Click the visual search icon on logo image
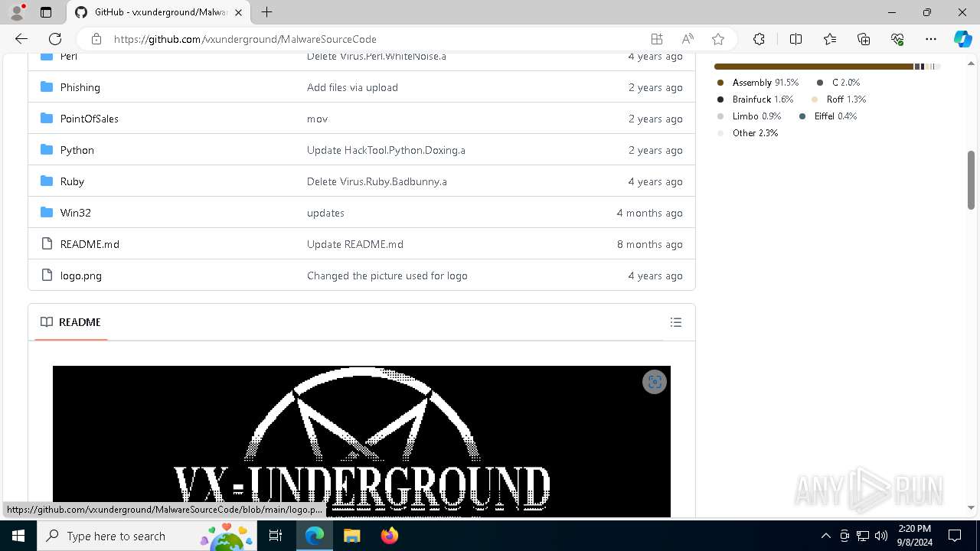Screen dimensions: 980x551 pos(655,382)
